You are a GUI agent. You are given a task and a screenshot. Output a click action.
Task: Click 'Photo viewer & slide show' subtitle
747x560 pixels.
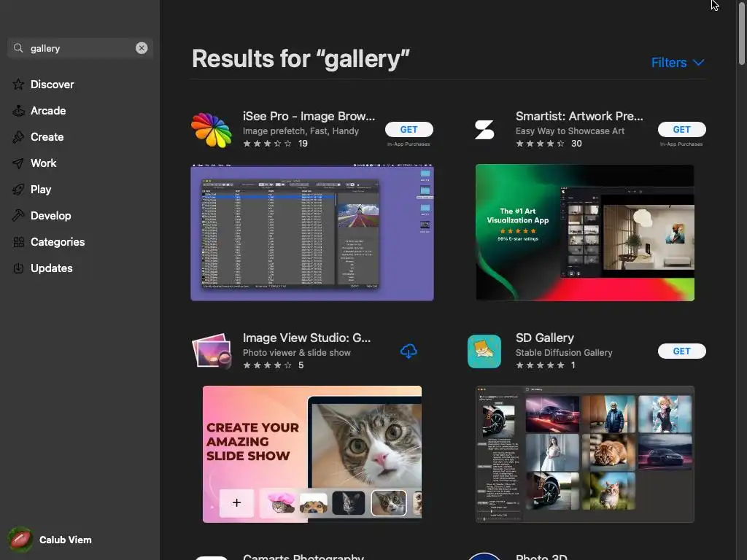click(x=297, y=353)
